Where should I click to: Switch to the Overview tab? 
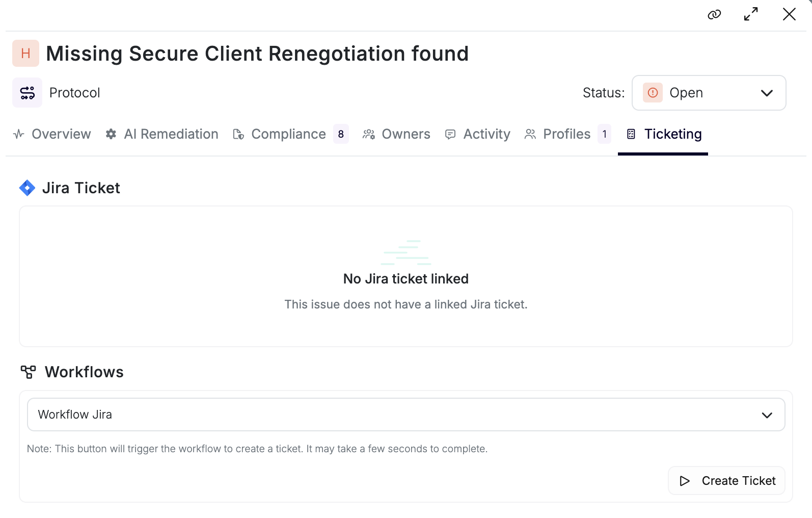pos(61,134)
